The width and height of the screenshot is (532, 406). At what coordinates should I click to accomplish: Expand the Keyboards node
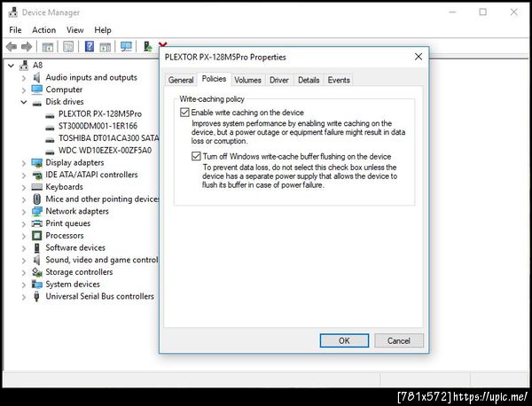click(x=24, y=188)
